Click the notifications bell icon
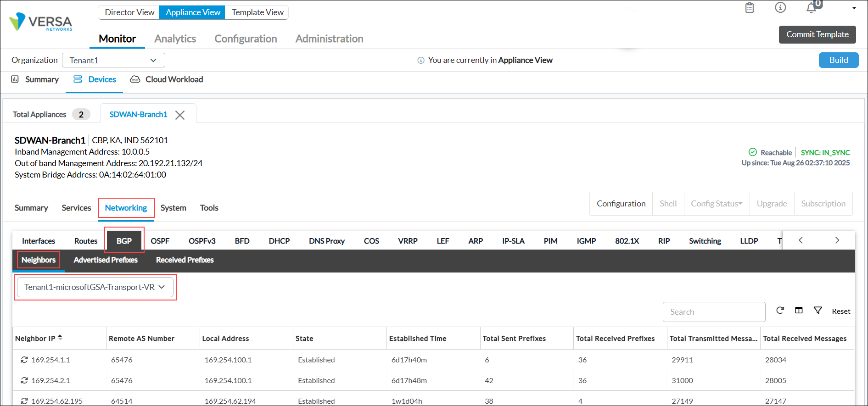Image resolution: width=868 pixels, height=406 pixels. 811,8
